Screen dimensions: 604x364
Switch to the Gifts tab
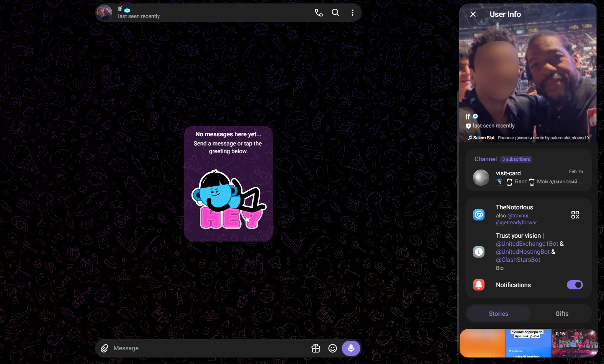pyautogui.click(x=561, y=313)
